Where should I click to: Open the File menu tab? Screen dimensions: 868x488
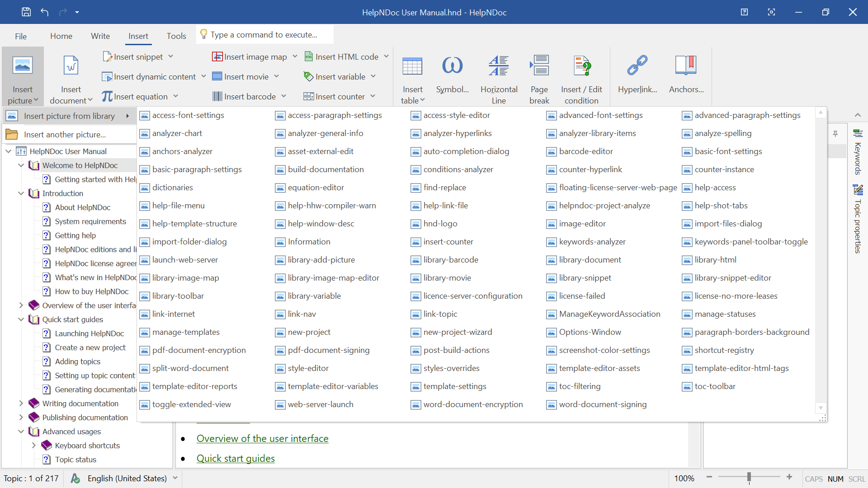[21, 36]
